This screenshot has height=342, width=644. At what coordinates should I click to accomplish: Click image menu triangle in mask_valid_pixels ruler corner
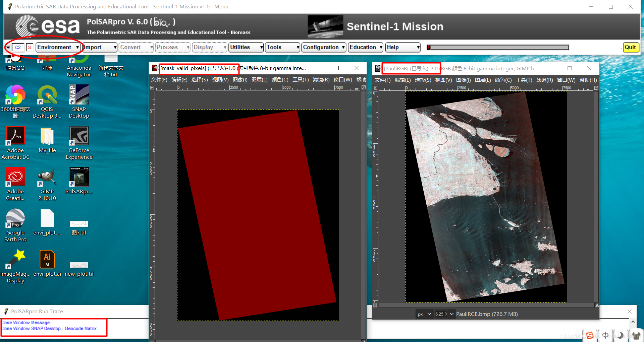coord(152,88)
